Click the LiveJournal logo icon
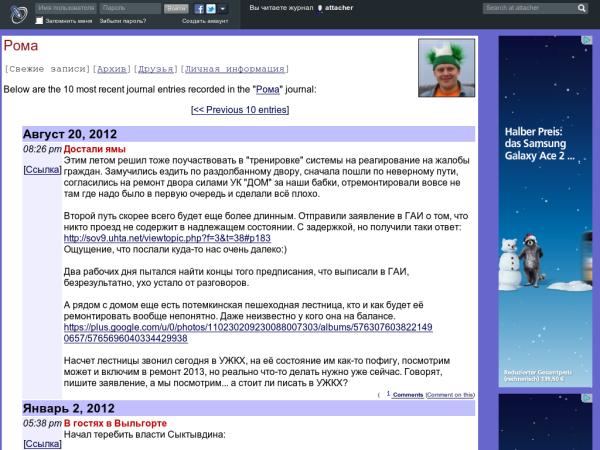Viewport: 600px width, 450px height. tap(19, 15)
